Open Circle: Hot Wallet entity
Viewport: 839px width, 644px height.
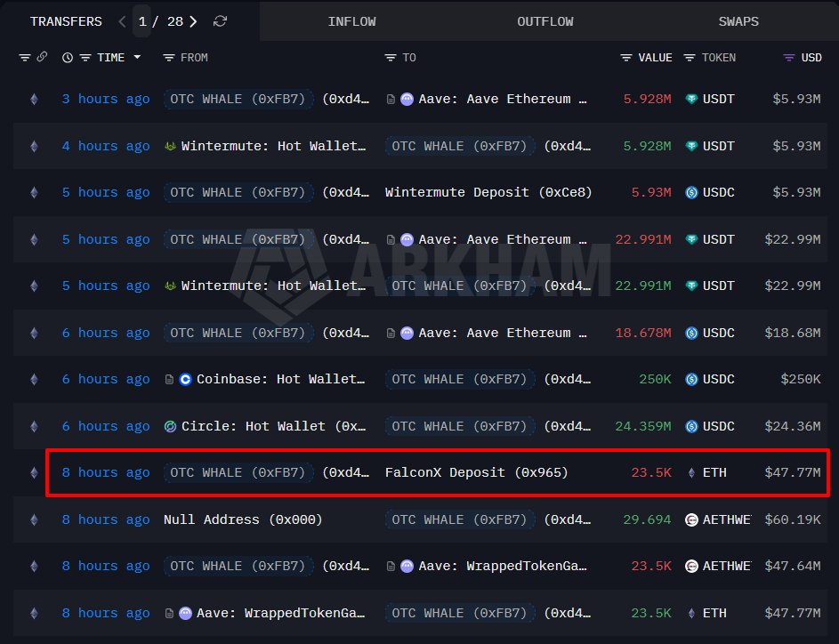point(273,426)
